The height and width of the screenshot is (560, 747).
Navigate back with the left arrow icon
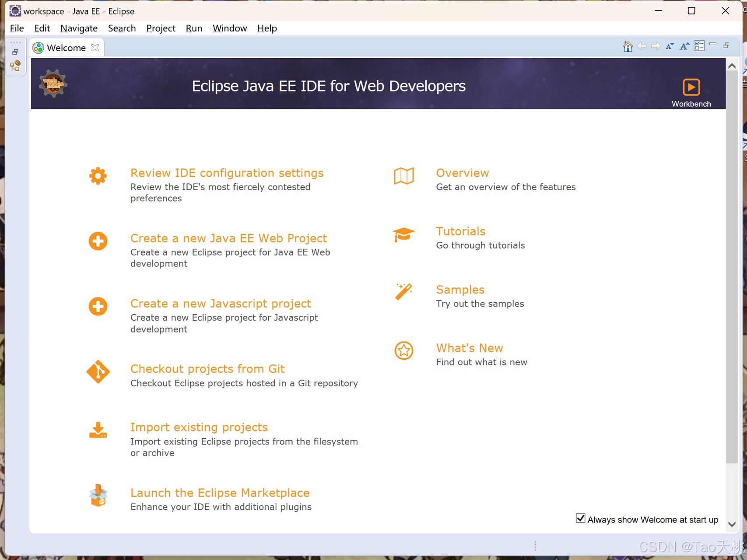tap(642, 46)
